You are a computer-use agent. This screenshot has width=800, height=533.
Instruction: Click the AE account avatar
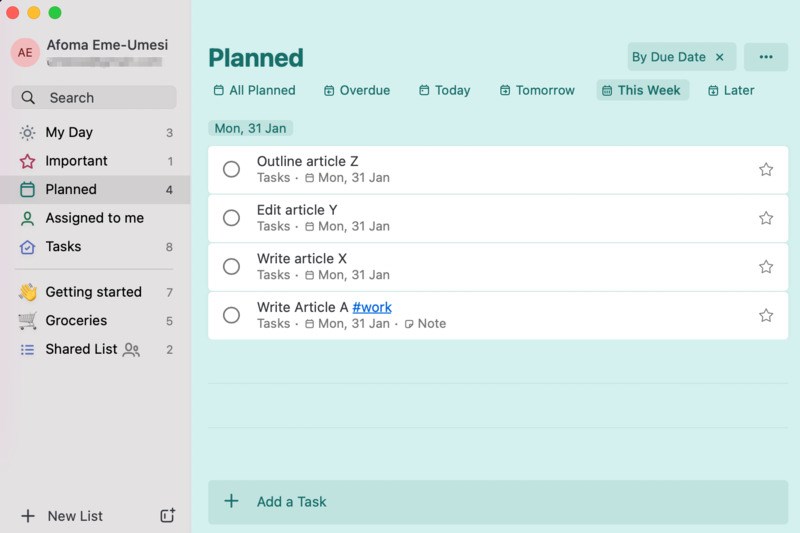(25, 53)
